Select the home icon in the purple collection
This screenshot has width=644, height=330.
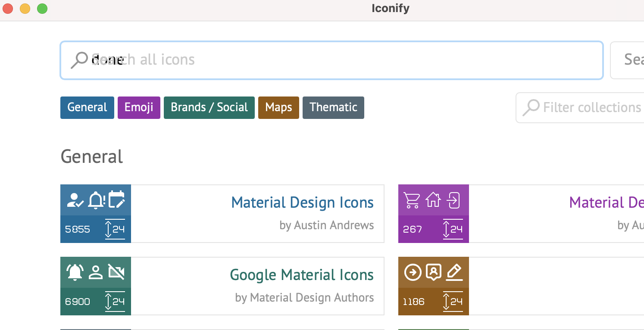[434, 199]
